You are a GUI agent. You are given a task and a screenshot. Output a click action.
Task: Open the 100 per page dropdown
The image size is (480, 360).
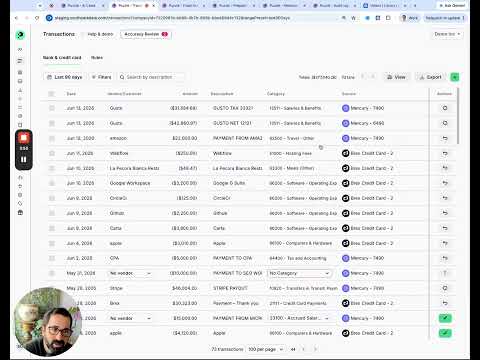pos(265,349)
